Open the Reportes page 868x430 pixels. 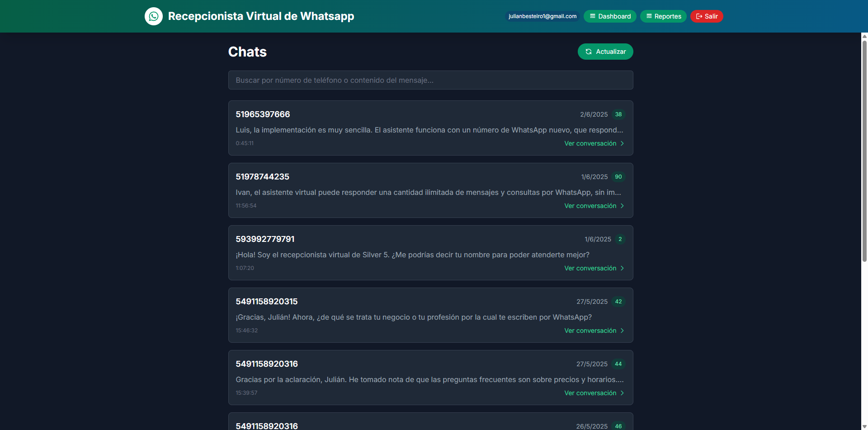point(663,16)
